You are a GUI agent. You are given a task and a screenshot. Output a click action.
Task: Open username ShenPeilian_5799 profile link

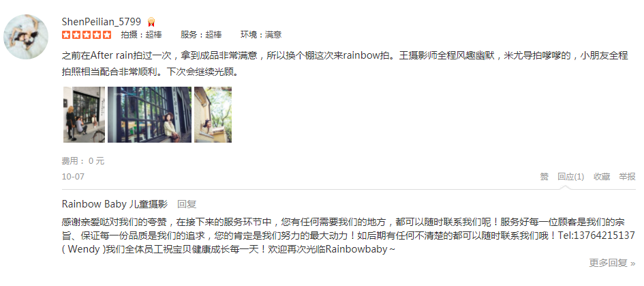pyautogui.click(x=101, y=21)
